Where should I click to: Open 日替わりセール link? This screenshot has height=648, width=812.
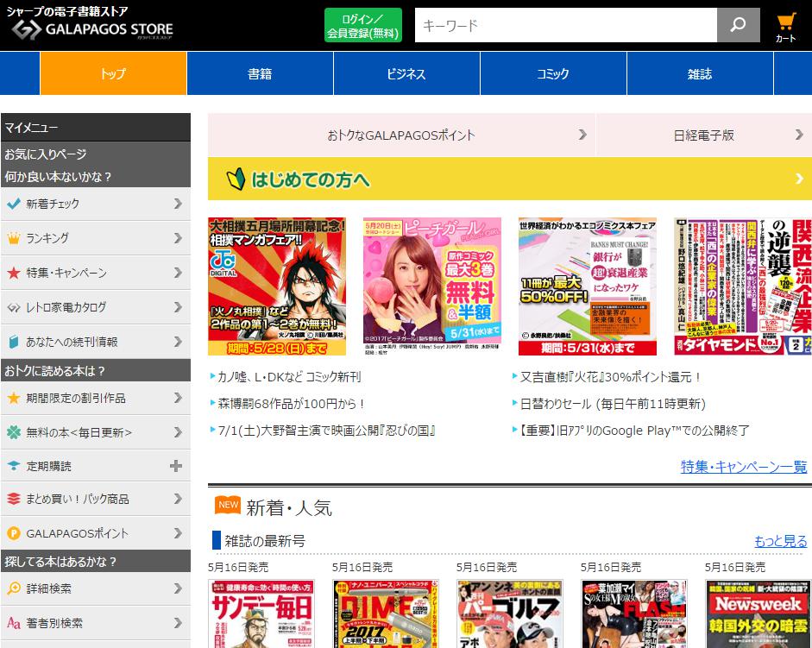click(x=613, y=404)
